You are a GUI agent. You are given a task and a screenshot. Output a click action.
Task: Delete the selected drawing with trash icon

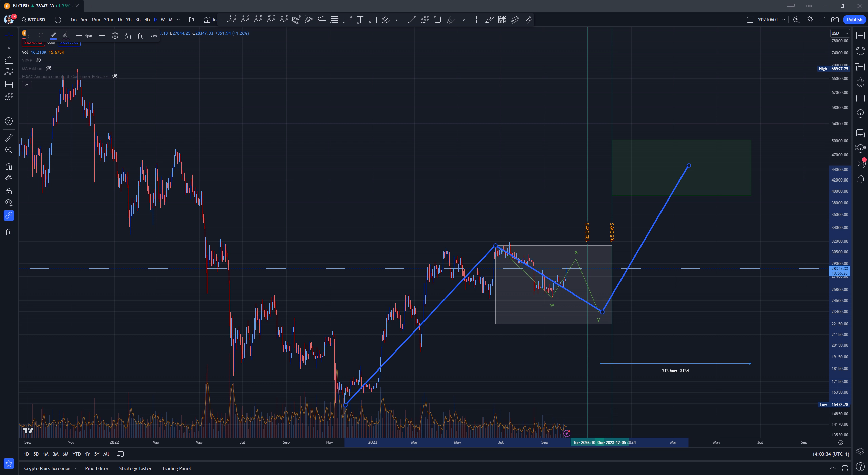(141, 36)
